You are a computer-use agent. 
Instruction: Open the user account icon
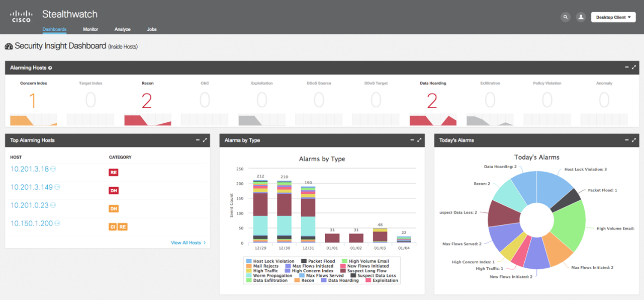click(581, 17)
